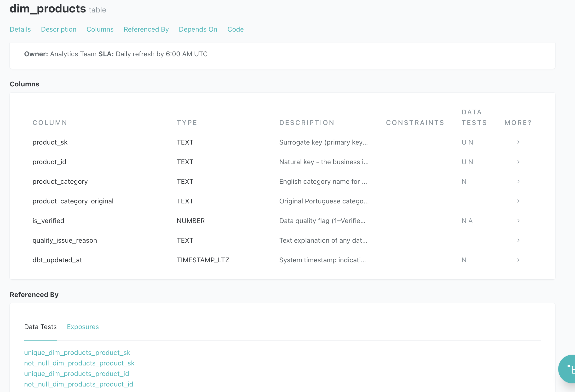Open unique_dim_products_product_sk test link
Screen dimensions: 575x392
pyautogui.click(x=77, y=353)
